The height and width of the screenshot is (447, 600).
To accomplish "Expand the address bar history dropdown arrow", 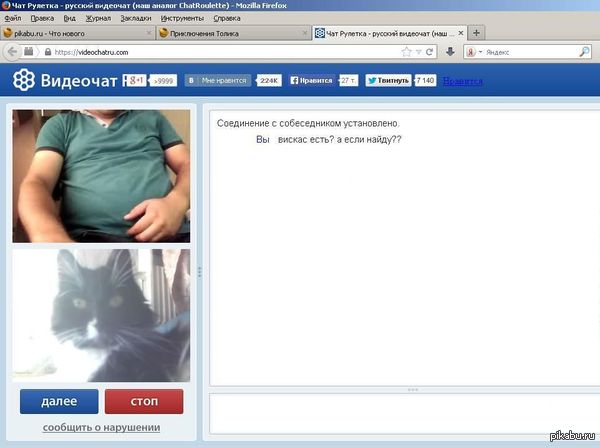I will coord(417,52).
